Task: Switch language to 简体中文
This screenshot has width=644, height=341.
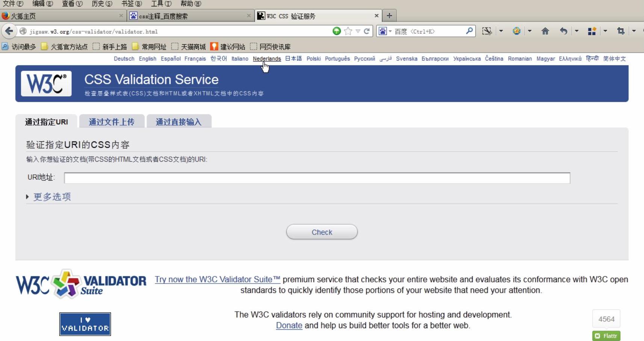Action: [x=615, y=59]
